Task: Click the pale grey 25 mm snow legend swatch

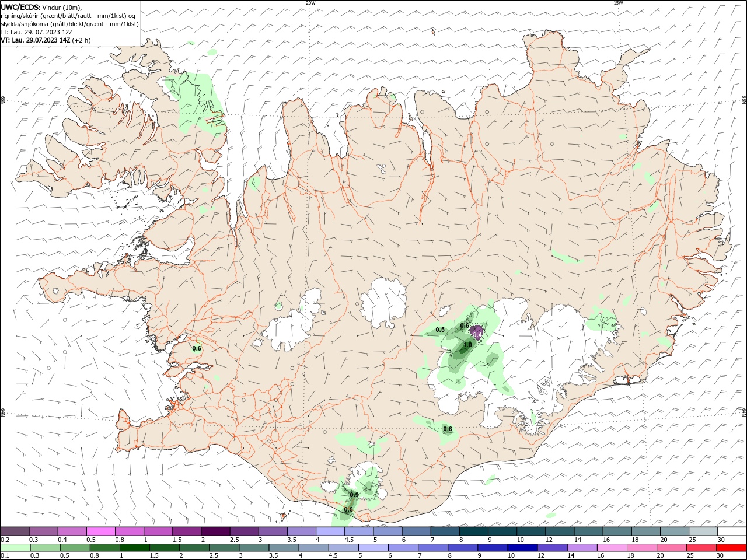Action: [x=703, y=531]
